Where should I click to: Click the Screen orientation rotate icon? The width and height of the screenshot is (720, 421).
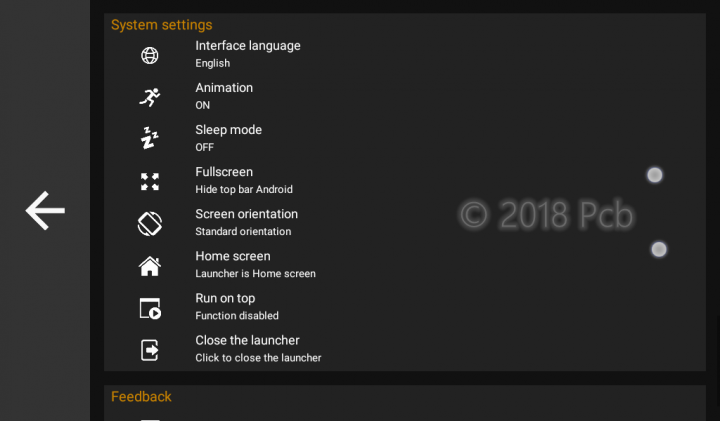150,224
